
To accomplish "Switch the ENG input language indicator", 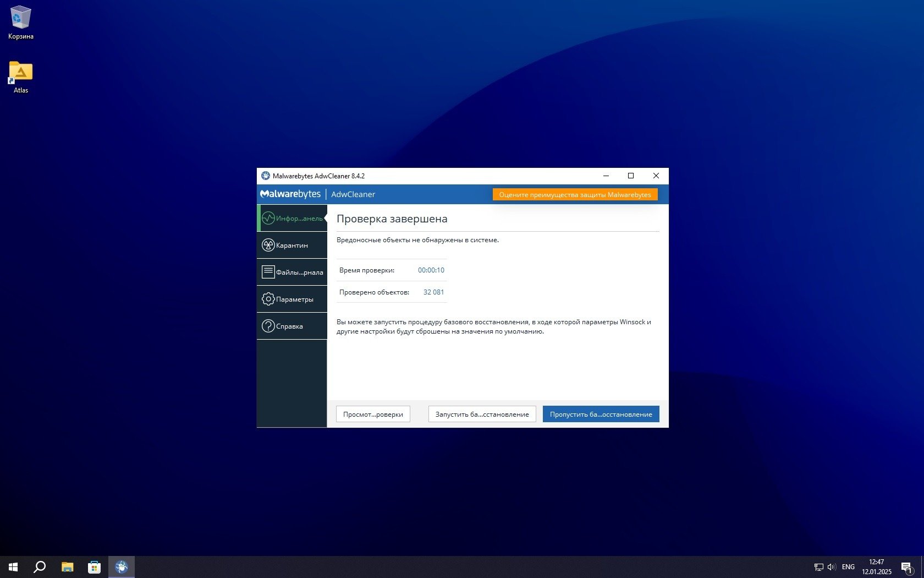I will [848, 566].
